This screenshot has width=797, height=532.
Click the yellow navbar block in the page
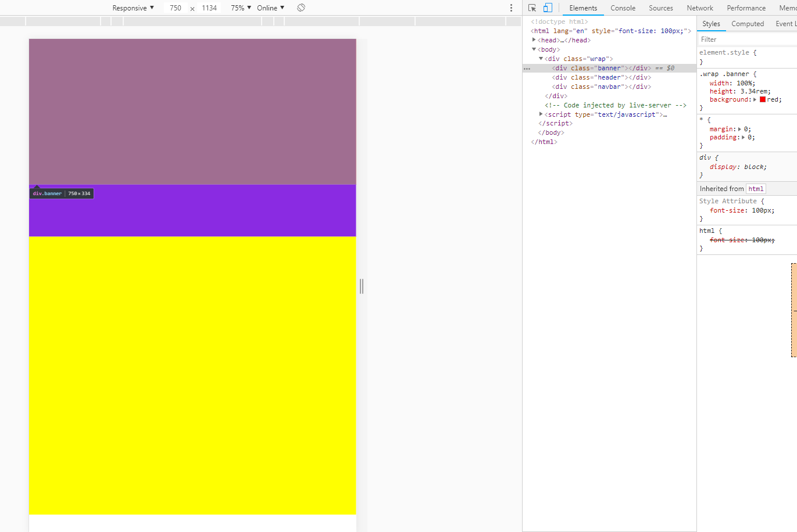point(192,375)
